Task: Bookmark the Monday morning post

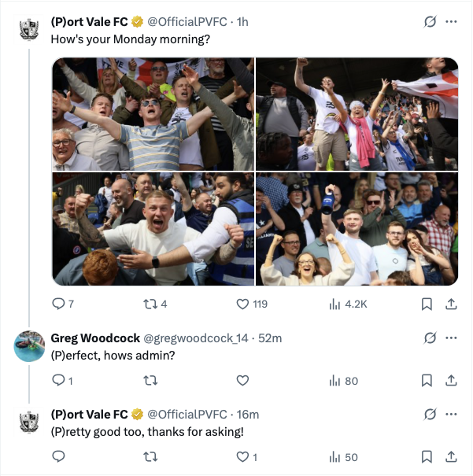Action: (427, 304)
